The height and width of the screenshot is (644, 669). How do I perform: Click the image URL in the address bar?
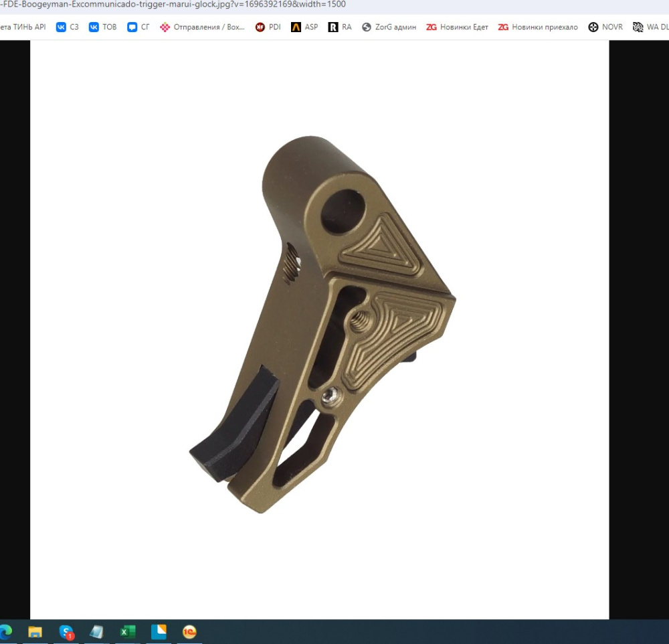173,5
